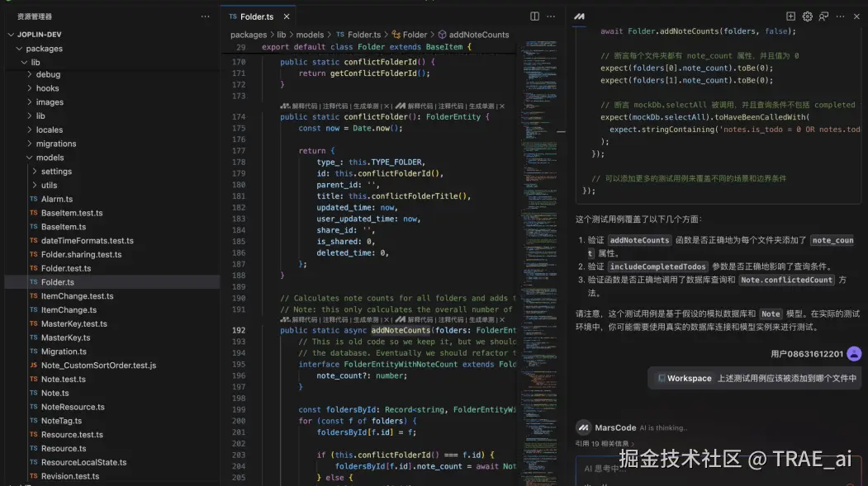Click Folder.ts in the breadcrumb
Image resolution: width=868 pixels, height=486 pixels.
363,35
